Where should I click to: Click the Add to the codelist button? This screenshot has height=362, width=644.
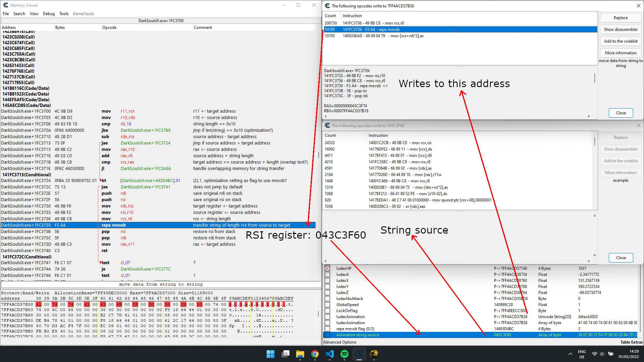coord(621,41)
